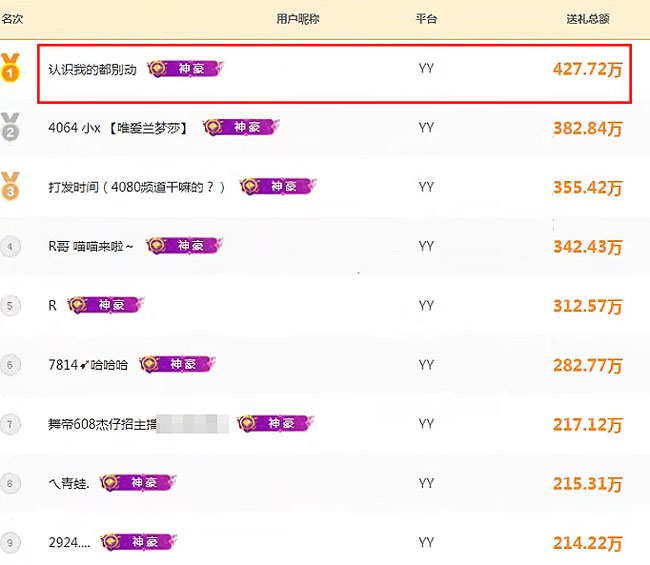The width and height of the screenshot is (650, 565).
Task: Click the rank 5 number badge
Action: (10, 306)
